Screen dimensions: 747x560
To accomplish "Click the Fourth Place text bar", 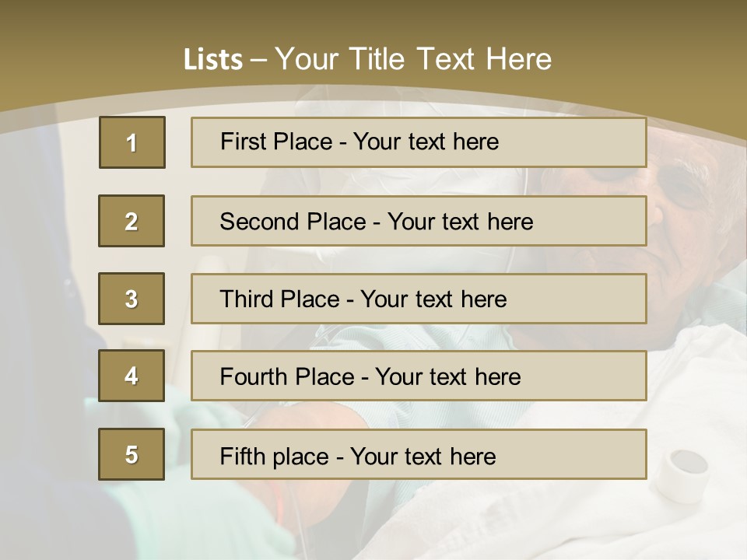I will tap(419, 376).
